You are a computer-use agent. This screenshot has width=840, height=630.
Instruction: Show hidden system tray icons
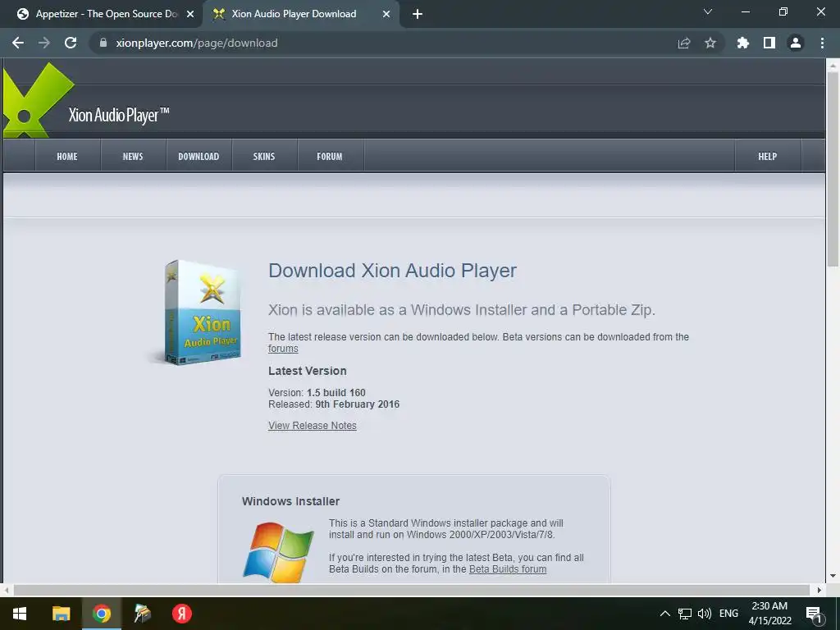point(664,614)
